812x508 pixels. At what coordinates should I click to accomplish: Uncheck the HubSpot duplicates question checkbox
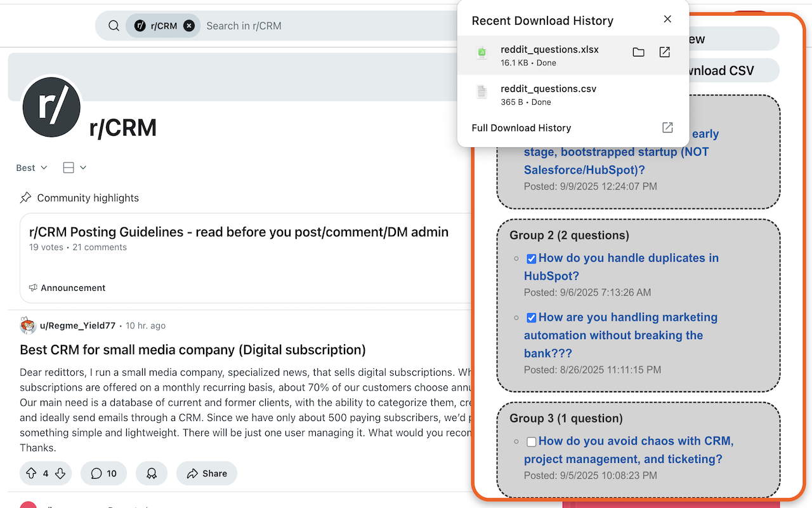point(532,258)
